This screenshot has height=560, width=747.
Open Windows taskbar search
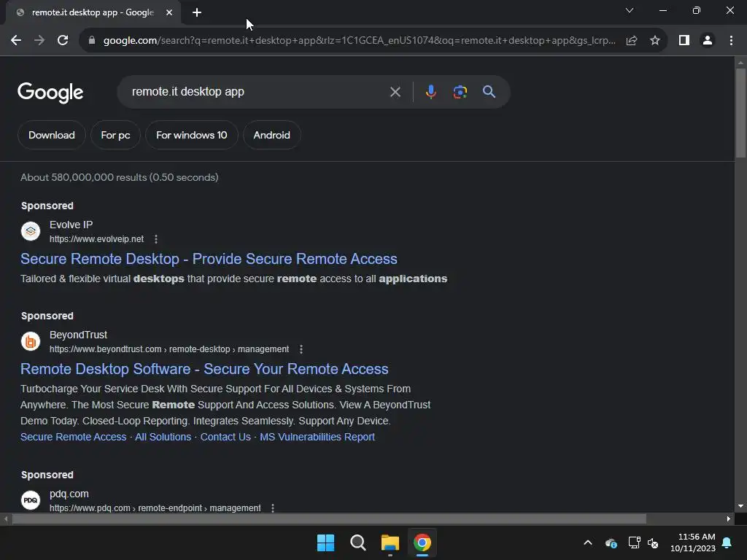tap(357, 542)
